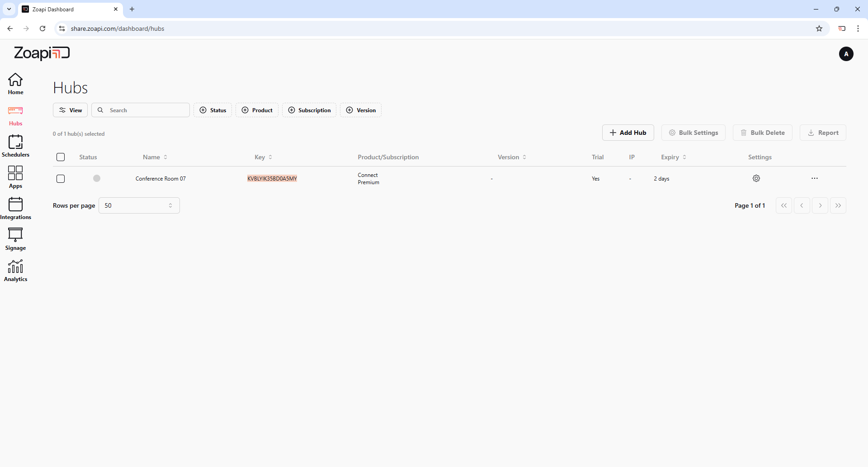
Task: Go to the first page
Action: pos(784,205)
